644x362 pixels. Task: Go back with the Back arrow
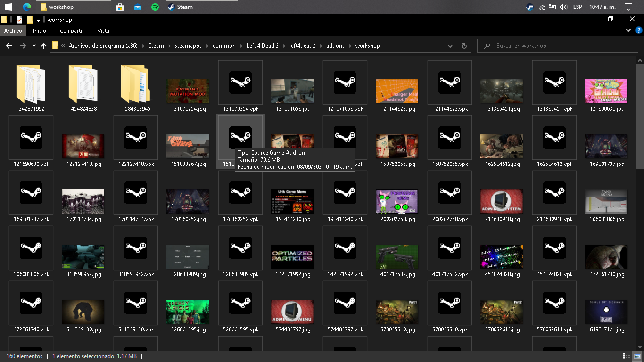pyautogui.click(x=8, y=46)
